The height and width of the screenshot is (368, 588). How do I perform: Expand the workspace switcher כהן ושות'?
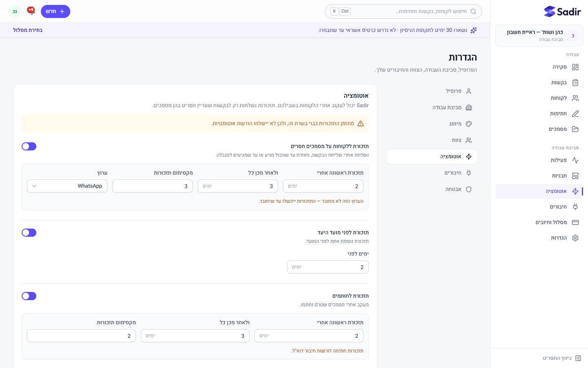click(539, 36)
